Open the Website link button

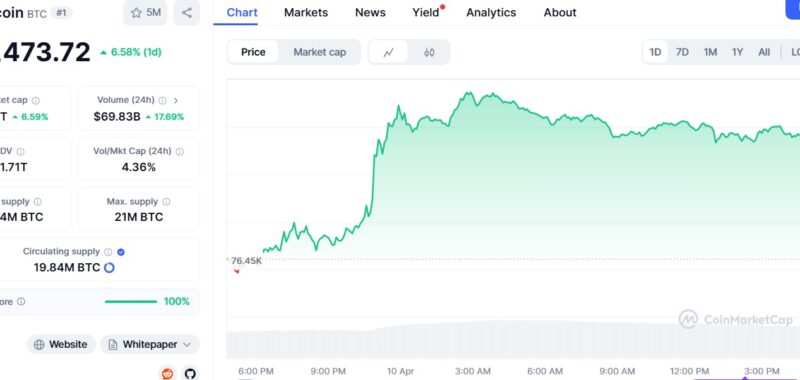click(61, 344)
